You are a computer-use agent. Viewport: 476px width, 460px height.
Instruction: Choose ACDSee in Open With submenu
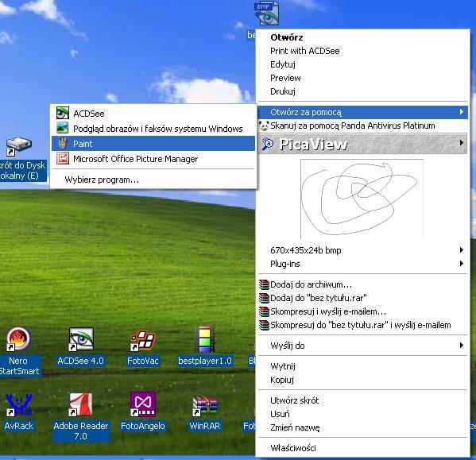tap(153, 113)
